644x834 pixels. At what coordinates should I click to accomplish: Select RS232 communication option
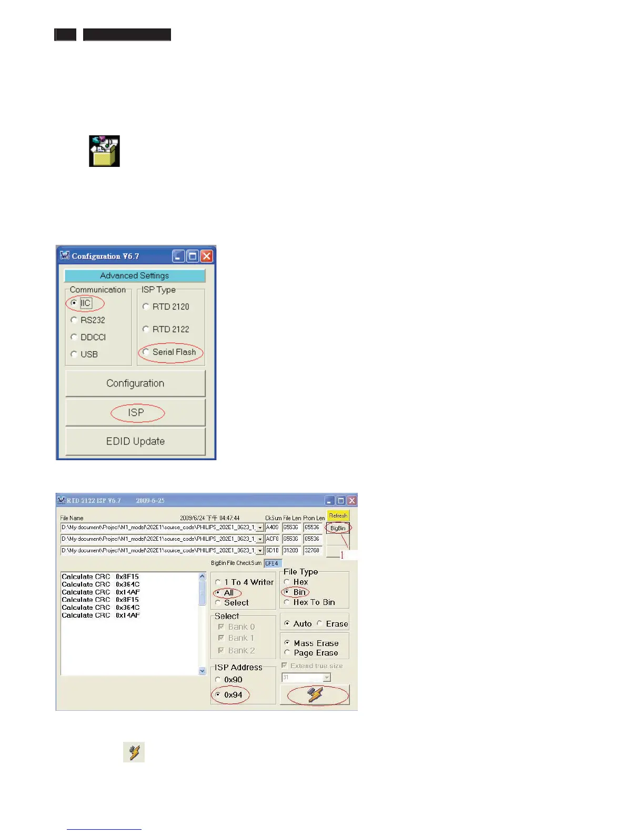tap(88, 320)
